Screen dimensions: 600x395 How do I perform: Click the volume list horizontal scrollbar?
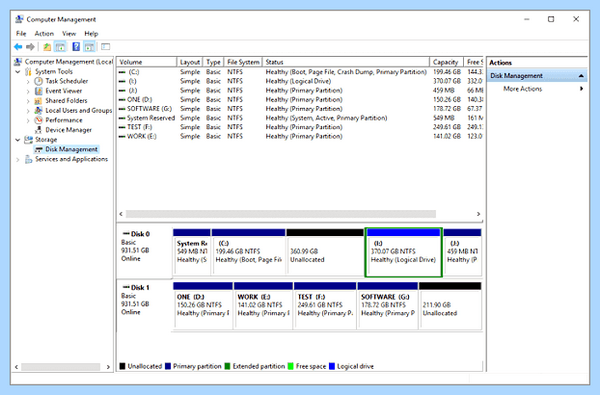click(x=281, y=214)
